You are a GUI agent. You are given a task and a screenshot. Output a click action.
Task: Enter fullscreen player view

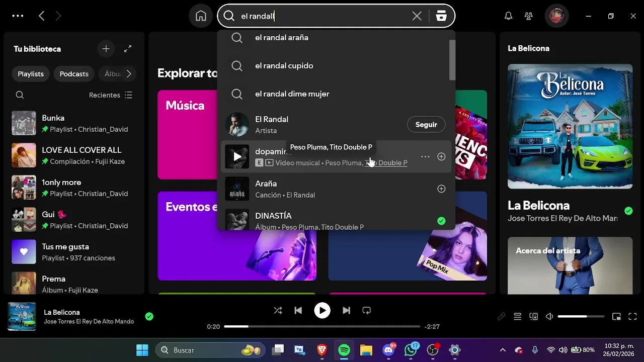[633, 316]
